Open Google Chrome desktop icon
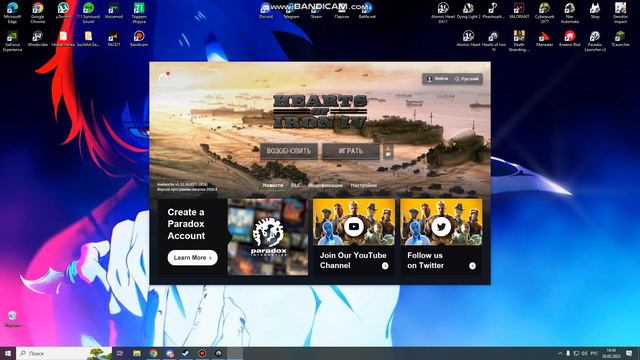 tap(38, 12)
